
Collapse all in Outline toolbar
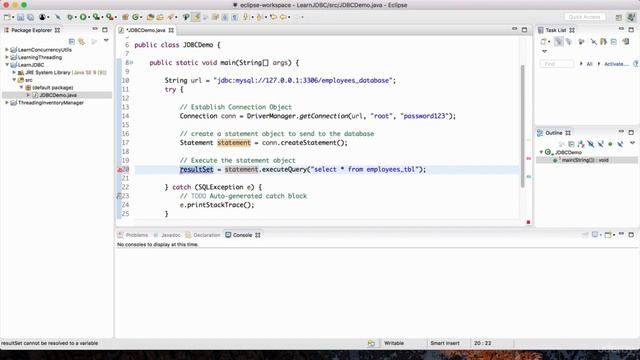pos(572,144)
